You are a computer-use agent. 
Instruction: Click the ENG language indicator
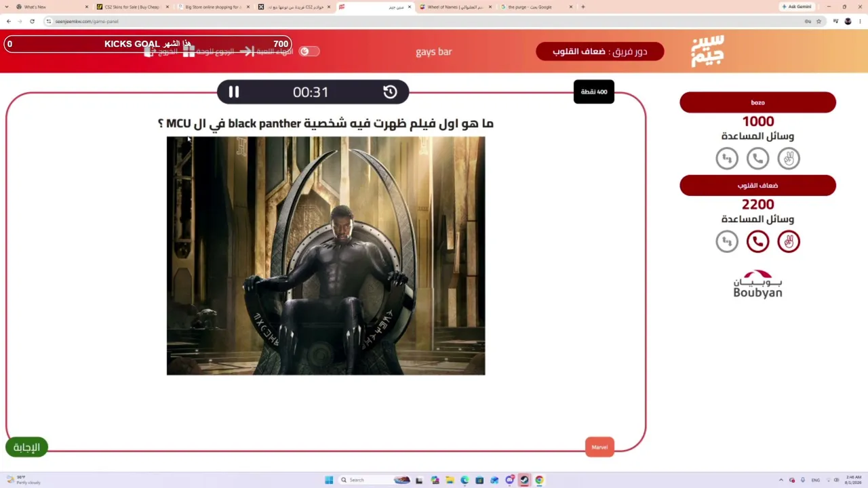[x=815, y=480]
